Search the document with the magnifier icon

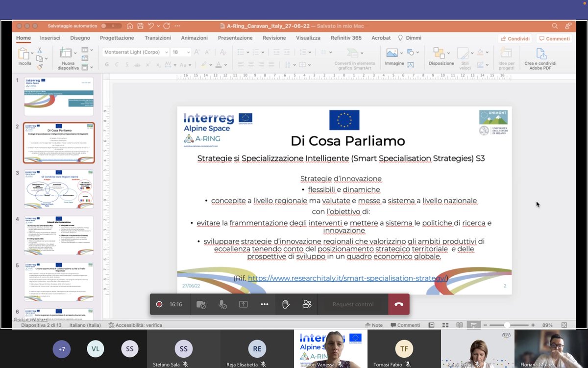pos(555,26)
